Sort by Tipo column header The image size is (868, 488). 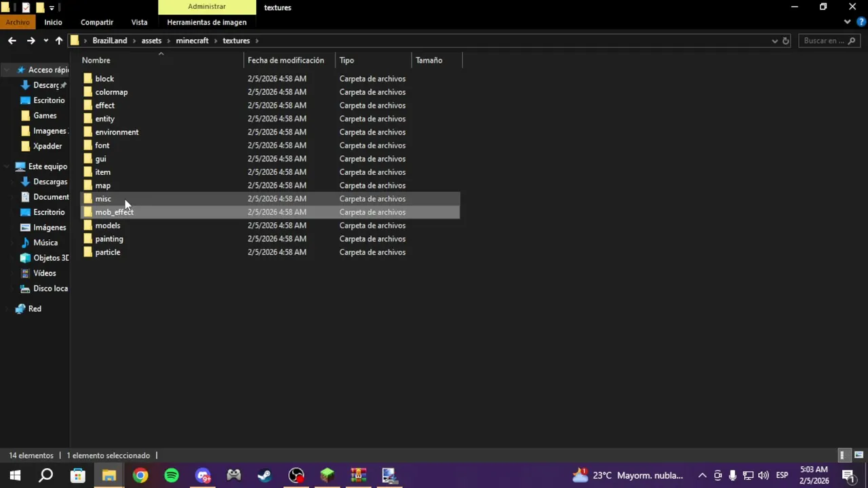coord(374,60)
